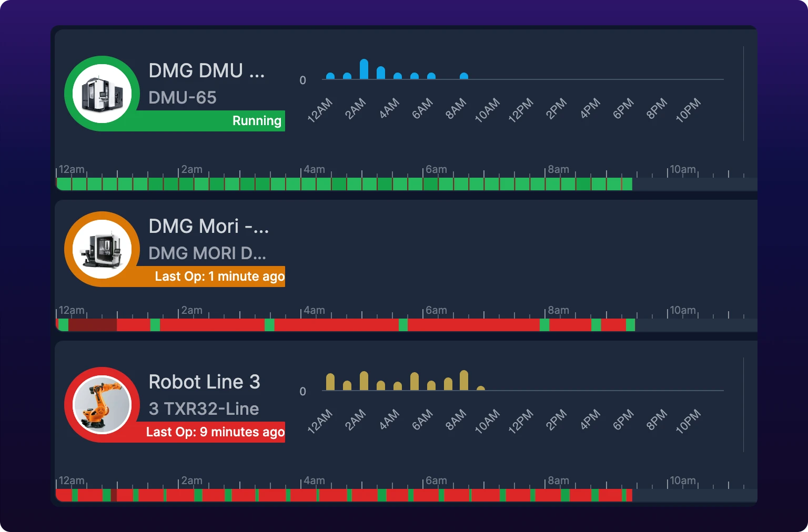Click the orange 'Last Op: 1 minute ago' badge

coord(219,277)
